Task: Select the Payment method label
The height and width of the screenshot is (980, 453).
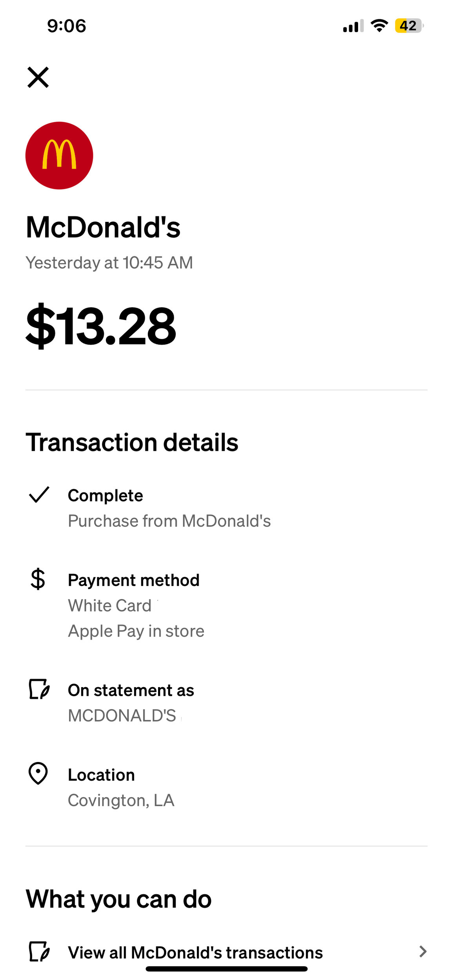Action: pos(133,580)
